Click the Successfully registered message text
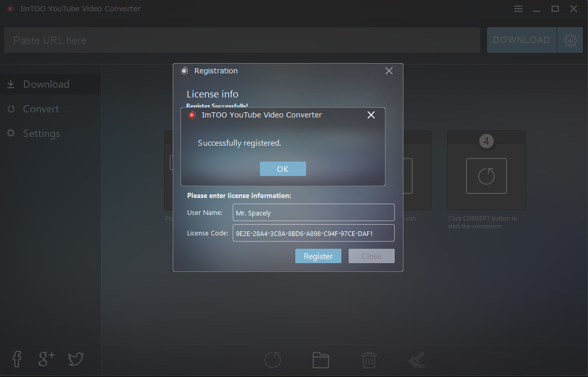This screenshot has width=588, height=377. pyautogui.click(x=239, y=143)
